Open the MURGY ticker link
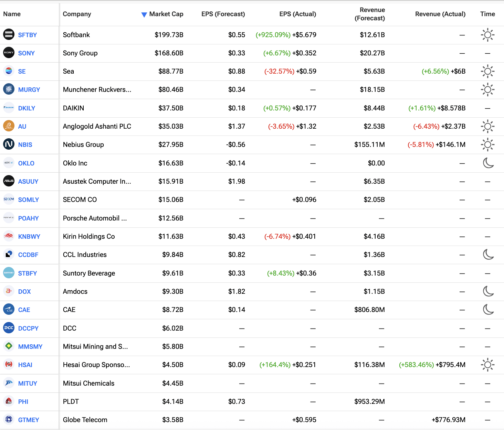This screenshot has width=504, height=430. [29, 90]
